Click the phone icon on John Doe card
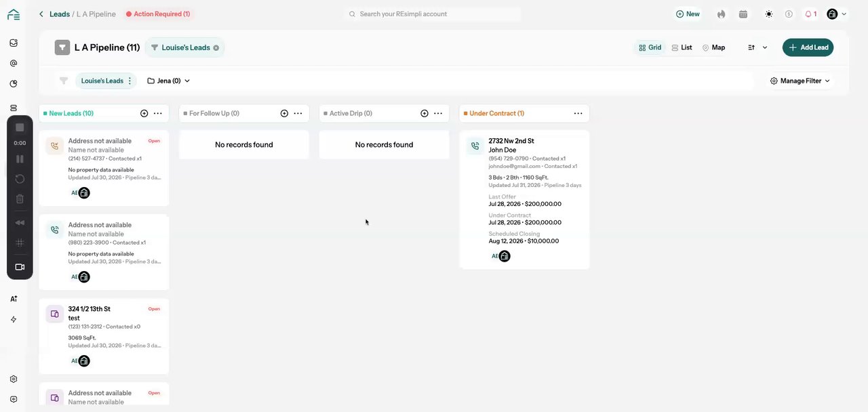 click(x=475, y=146)
